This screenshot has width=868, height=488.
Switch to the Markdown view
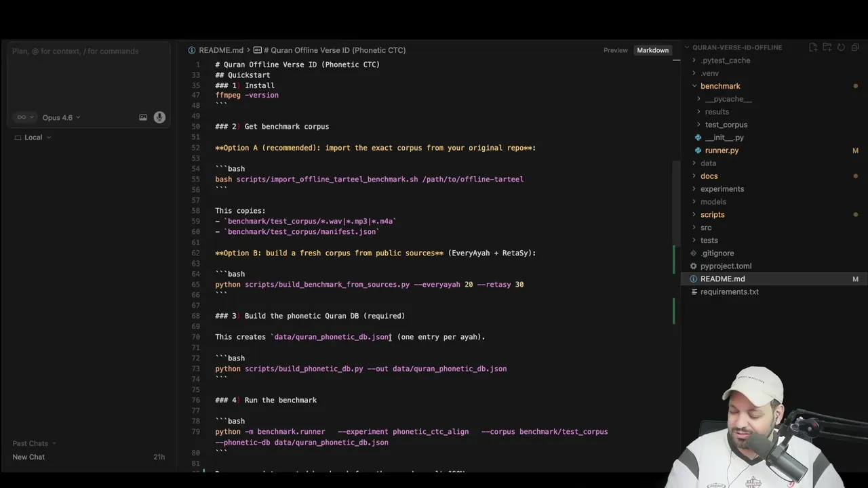652,50
